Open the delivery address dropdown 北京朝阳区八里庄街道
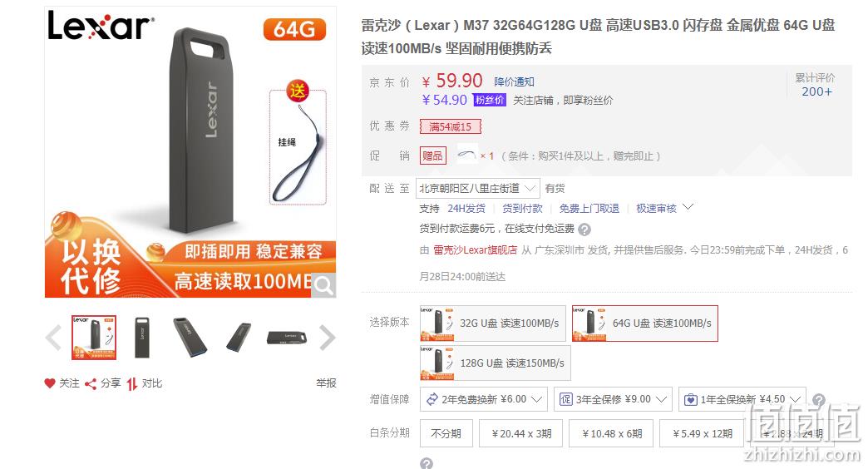The height and width of the screenshot is (469, 868). pyautogui.click(x=478, y=189)
